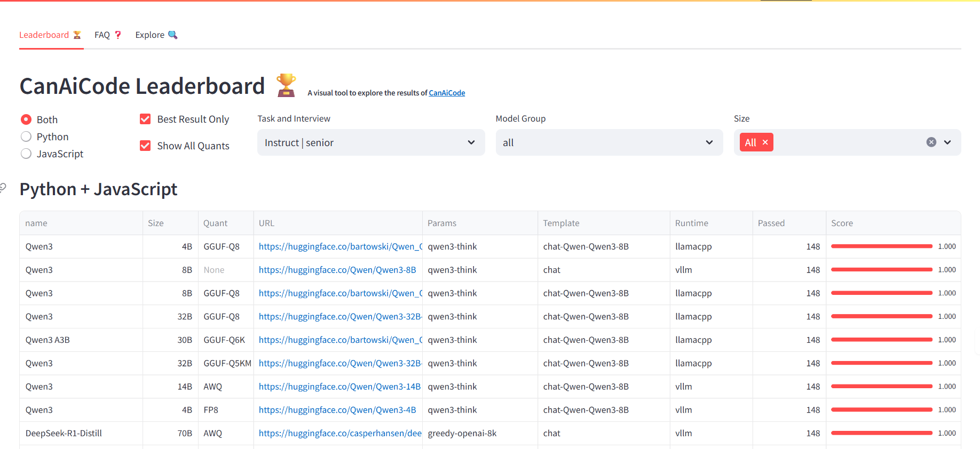Screen dimensions: 980x449
Task: Click the Python + JavaScript heading
Action: pos(98,189)
